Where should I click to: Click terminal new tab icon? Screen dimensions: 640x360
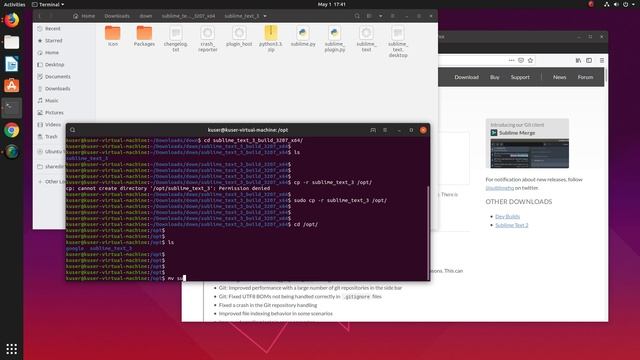coord(373,130)
